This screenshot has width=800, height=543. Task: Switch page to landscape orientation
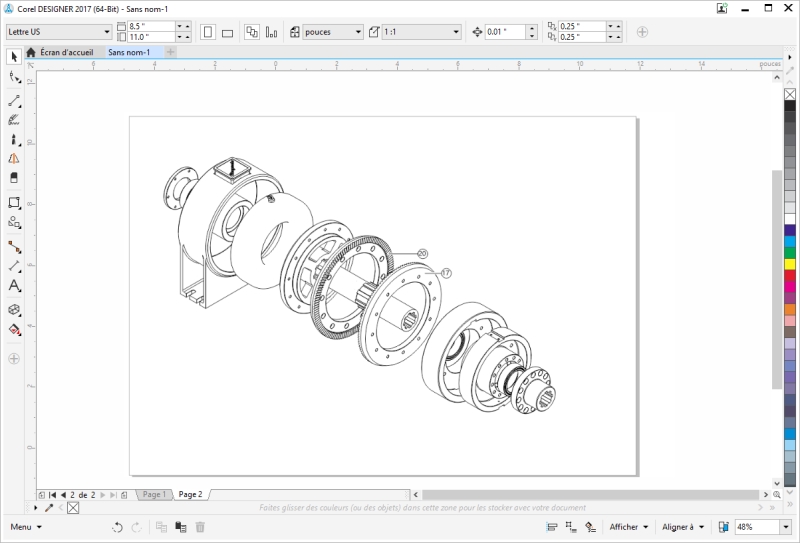click(227, 32)
